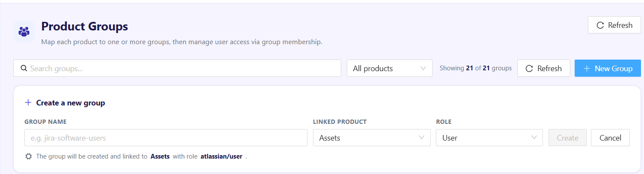
Task: Click the circular arrow icon in the Refresh button beside New Group
Action: (x=529, y=69)
